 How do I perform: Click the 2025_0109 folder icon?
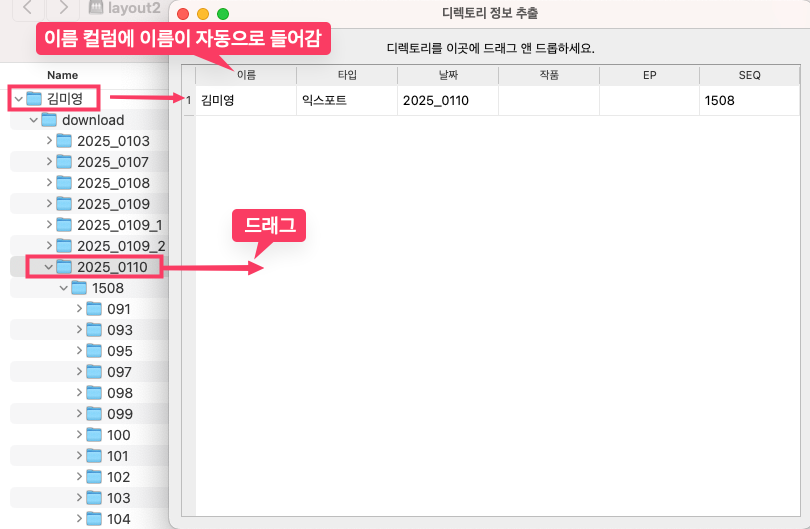click(64, 204)
